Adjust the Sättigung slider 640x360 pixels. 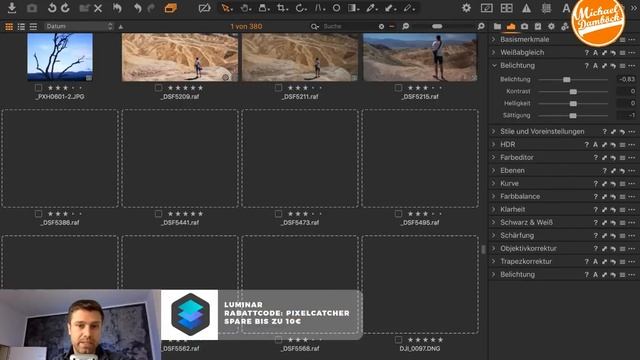point(573,116)
